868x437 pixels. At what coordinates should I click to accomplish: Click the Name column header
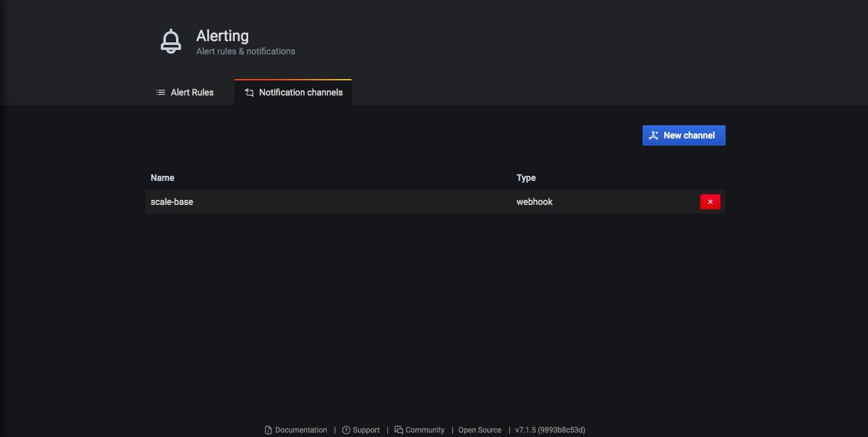click(x=162, y=178)
